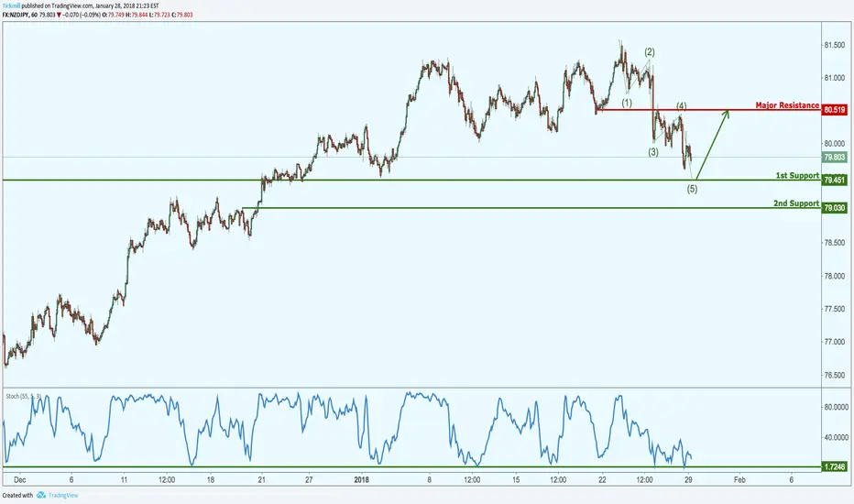This screenshot has width=854, height=504.
Task: Click the TradingView cloud logo icon
Action: (41, 495)
